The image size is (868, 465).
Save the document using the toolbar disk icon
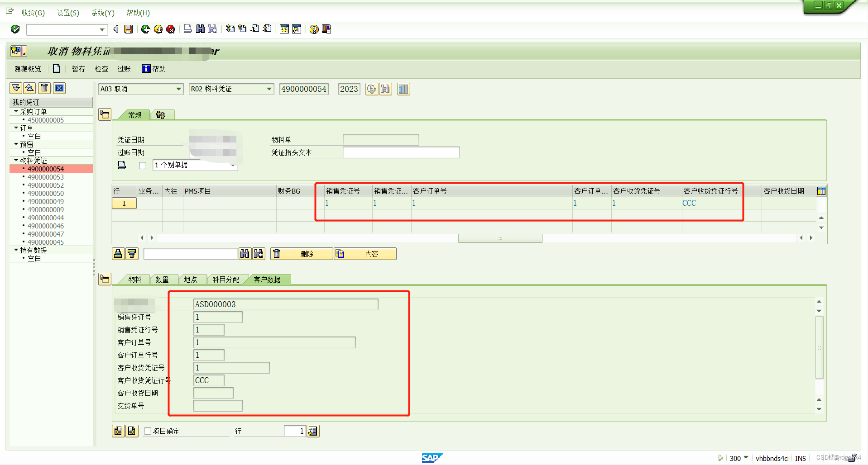click(x=129, y=29)
